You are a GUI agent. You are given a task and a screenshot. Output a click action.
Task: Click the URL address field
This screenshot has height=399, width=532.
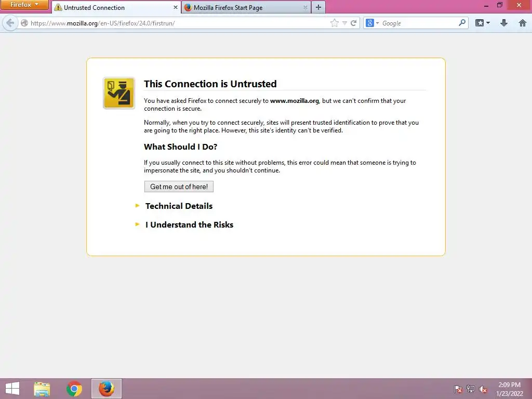[x=179, y=23]
